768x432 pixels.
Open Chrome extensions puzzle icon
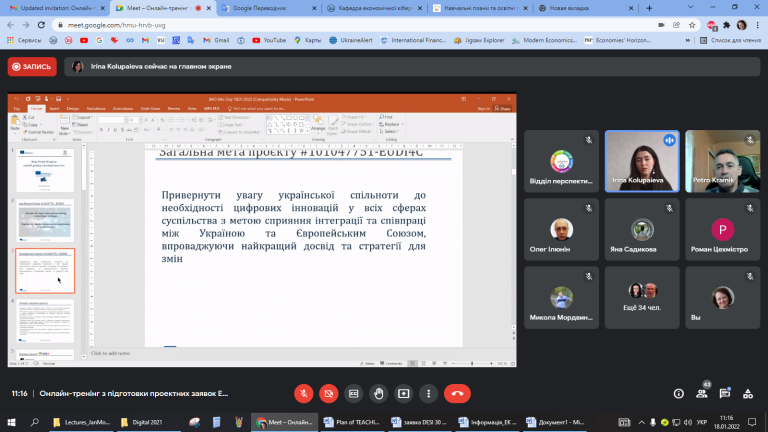726,25
